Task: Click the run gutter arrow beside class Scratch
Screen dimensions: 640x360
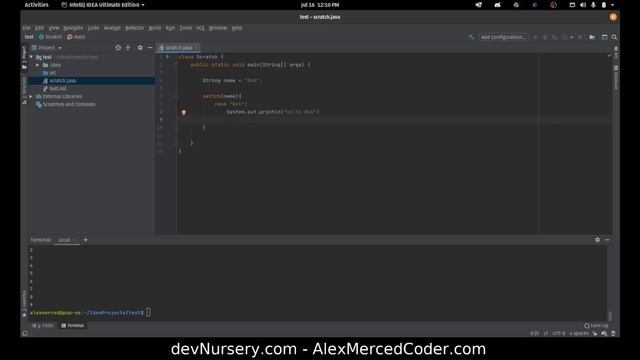Action: 167,57
